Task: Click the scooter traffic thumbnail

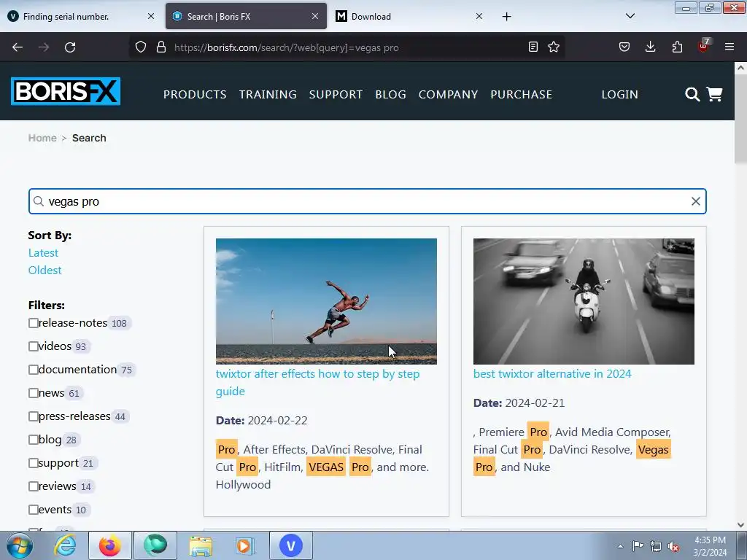Action: (584, 301)
